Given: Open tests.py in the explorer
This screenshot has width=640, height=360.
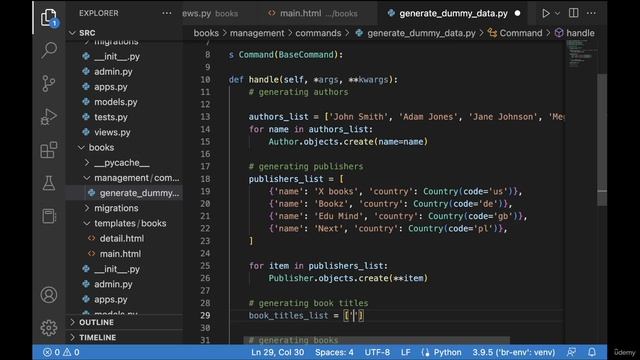Looking at the screenshot, I should coord(124,117).
